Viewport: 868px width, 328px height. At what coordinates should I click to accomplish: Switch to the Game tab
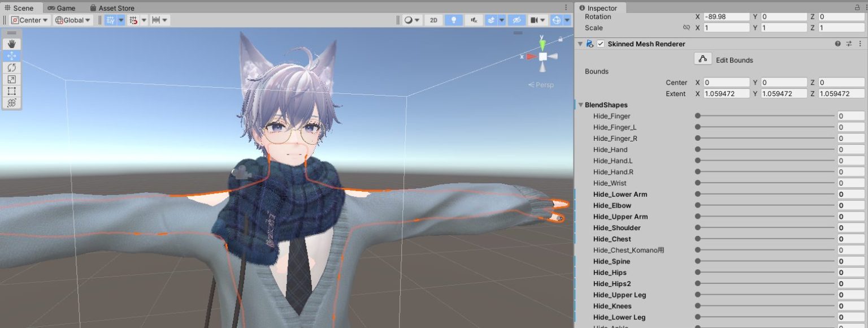point(62,8)
